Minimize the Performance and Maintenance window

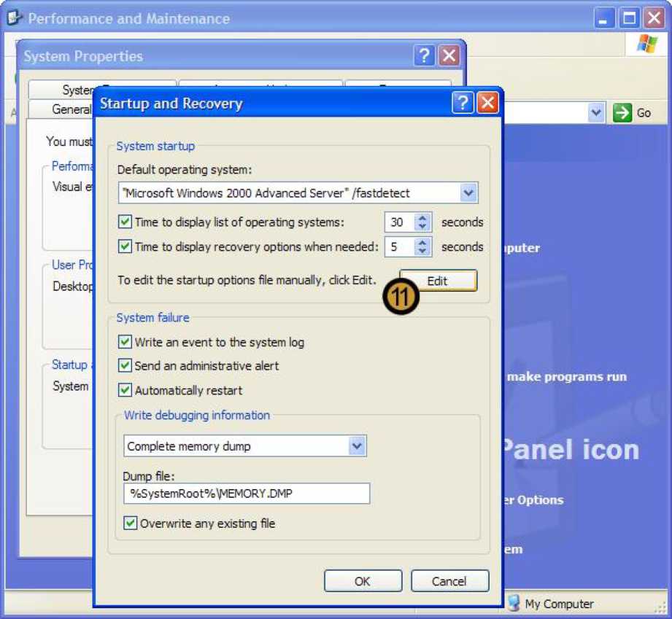point(603,18)
